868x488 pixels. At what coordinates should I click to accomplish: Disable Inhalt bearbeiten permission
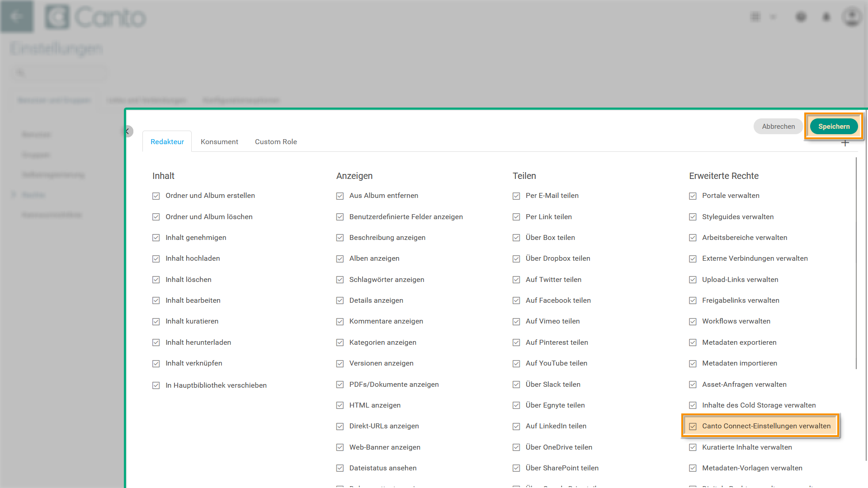click(156, 300)
